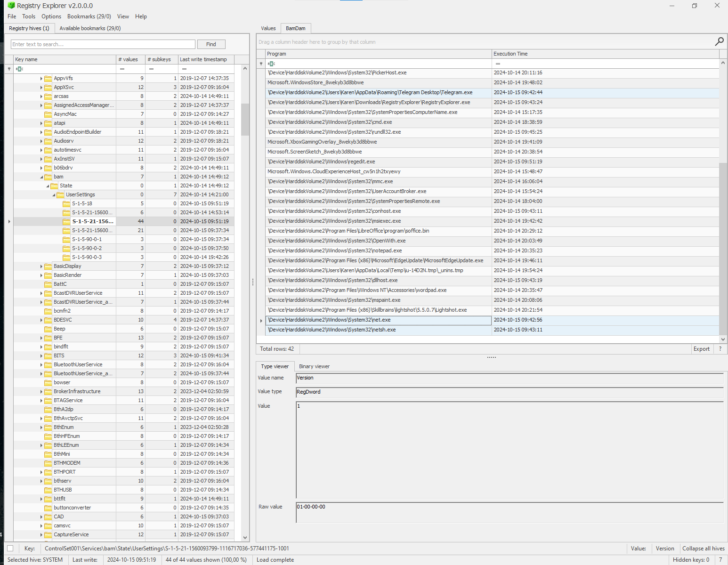This screenshot has height=565, width=728.
Task: Click the Raw value field 01-00-00-00
Action: 510,512
